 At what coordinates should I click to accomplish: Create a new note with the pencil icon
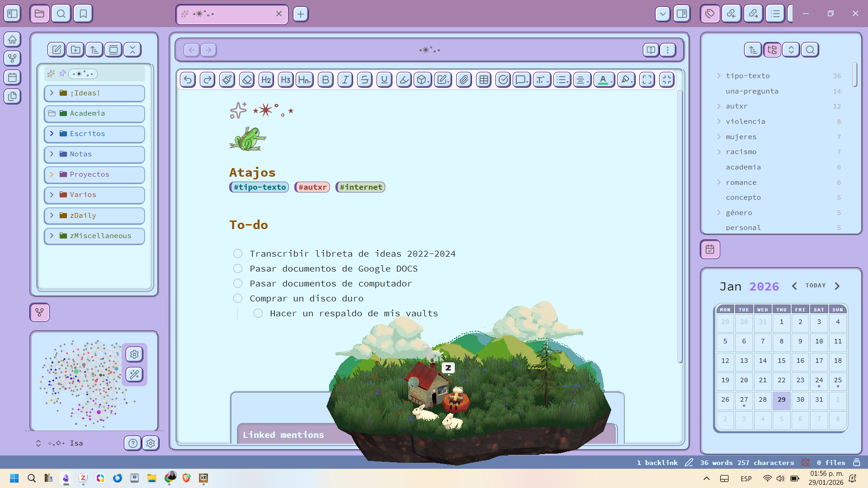56,50
